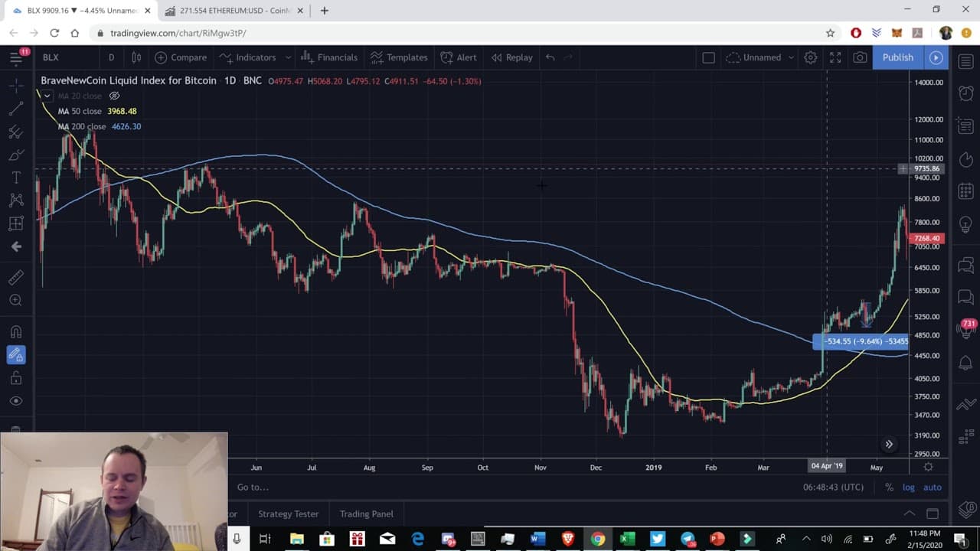Open time axis settings gear
This screenshot has height=551, width=980.
click(928, 467)
